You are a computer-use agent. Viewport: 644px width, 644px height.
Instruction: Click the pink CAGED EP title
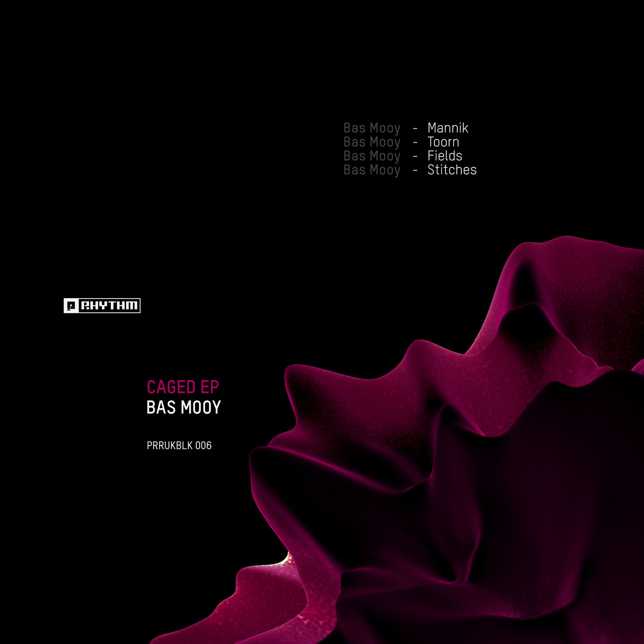[183, 387]
